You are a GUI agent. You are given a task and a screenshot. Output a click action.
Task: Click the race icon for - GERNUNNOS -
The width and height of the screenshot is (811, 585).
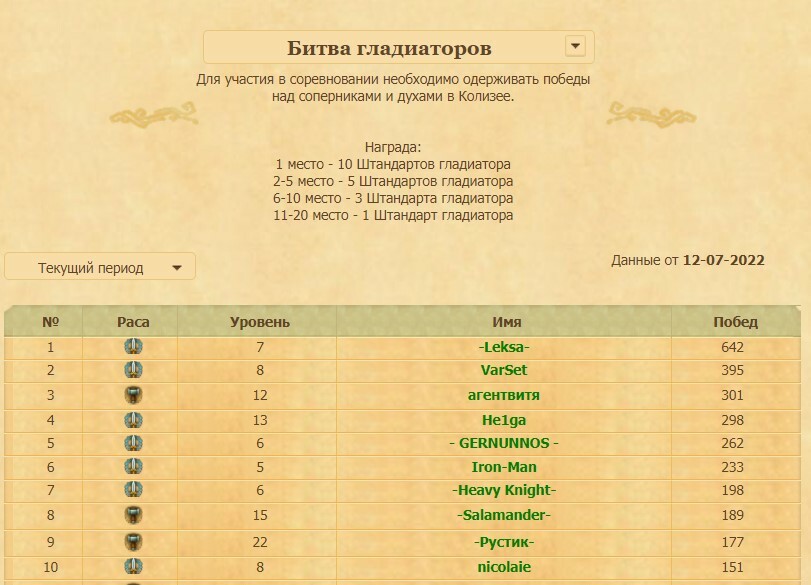(133, 443)
